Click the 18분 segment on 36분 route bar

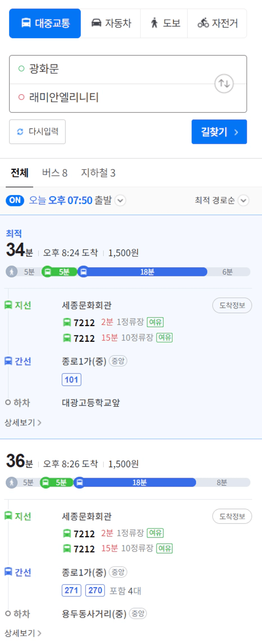tap(139, 482)
